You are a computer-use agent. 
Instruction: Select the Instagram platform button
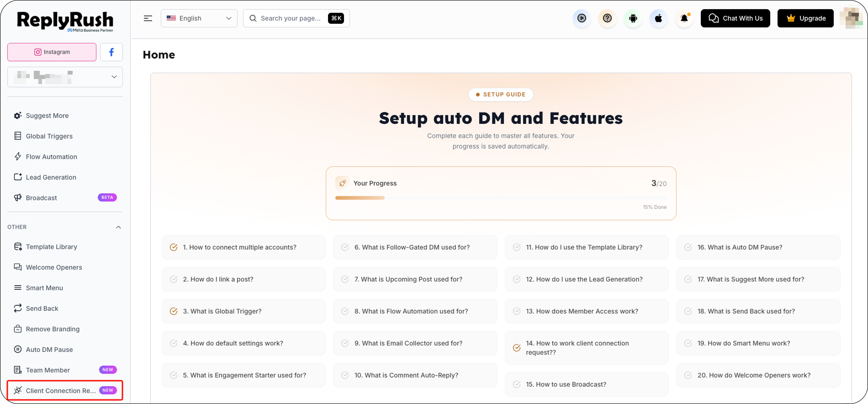52,52
